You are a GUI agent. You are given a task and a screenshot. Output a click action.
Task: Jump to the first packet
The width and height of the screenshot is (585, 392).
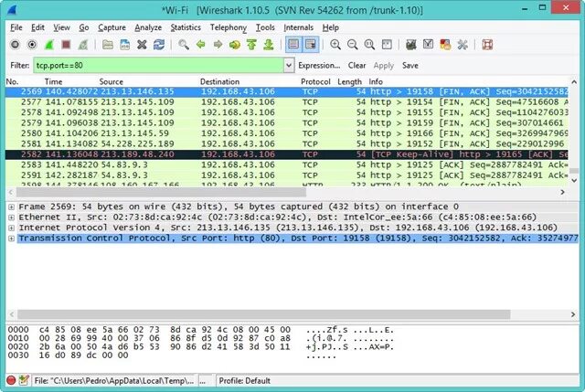(x=252, y=45)
